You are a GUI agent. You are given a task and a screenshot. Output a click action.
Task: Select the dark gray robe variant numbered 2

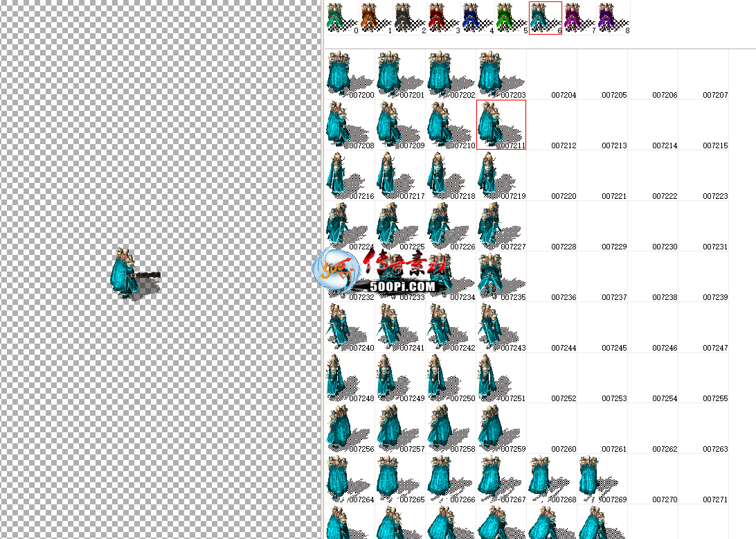click(x=411, y=18)
